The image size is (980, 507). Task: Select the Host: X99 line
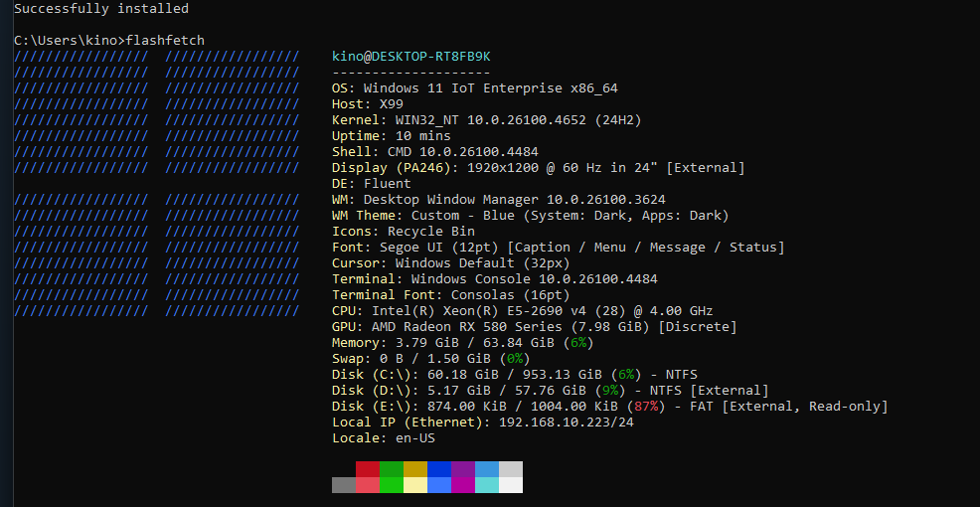(368, 103)
